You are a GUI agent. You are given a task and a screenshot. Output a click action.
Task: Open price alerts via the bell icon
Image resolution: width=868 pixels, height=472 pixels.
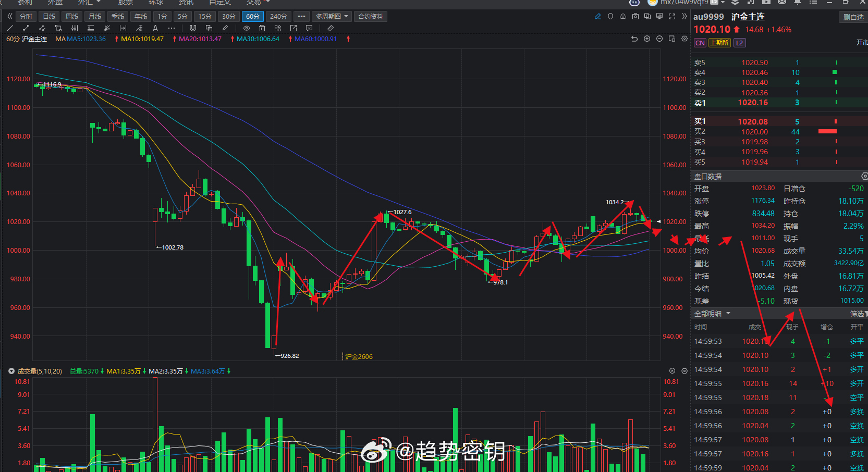(x=610, y=16)
